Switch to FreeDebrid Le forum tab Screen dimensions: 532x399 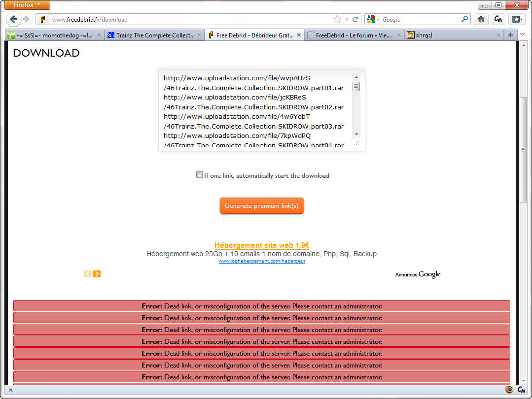coord(354,35)
